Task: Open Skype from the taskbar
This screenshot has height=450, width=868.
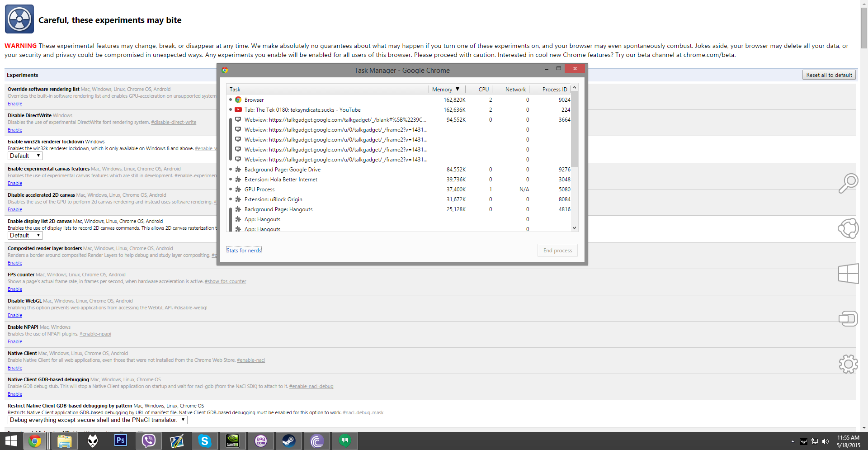Action: pyautogui.click(x=205, y=441)
